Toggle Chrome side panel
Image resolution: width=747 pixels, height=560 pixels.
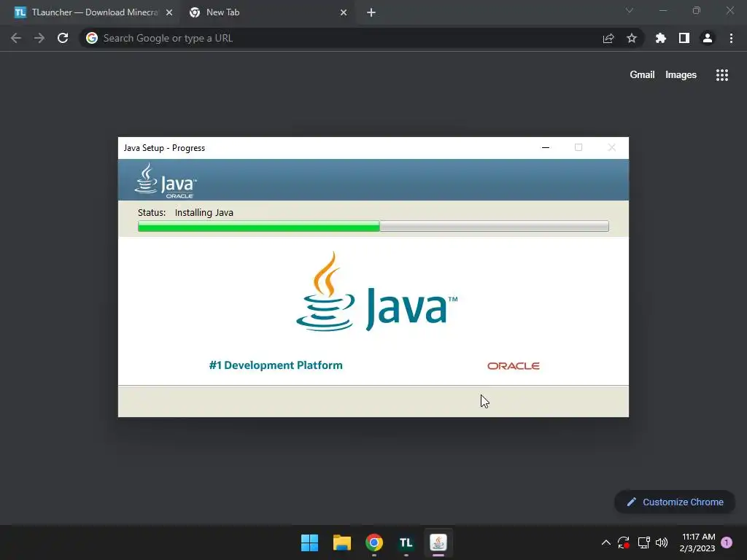pyautogui.click(x=684, y=38)
